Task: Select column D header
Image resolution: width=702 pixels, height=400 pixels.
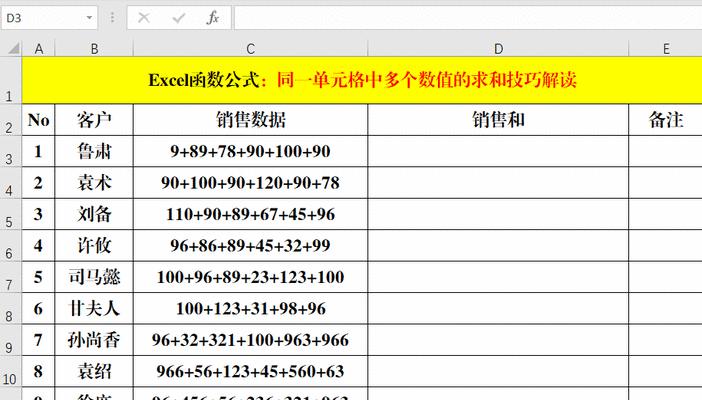Action: pos(498,48)
